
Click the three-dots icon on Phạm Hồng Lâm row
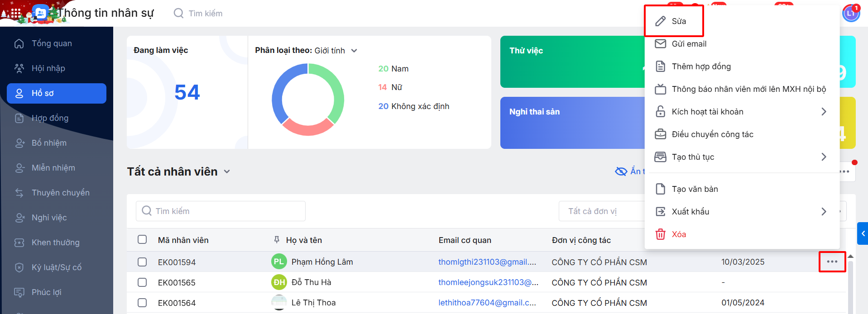(x=832, y=262)
